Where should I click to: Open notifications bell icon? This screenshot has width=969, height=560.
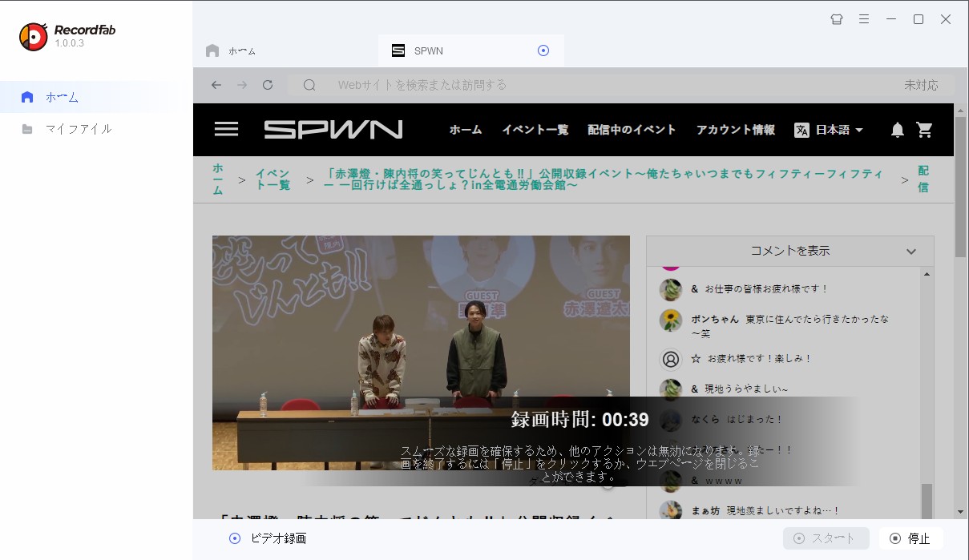[898, 130]
